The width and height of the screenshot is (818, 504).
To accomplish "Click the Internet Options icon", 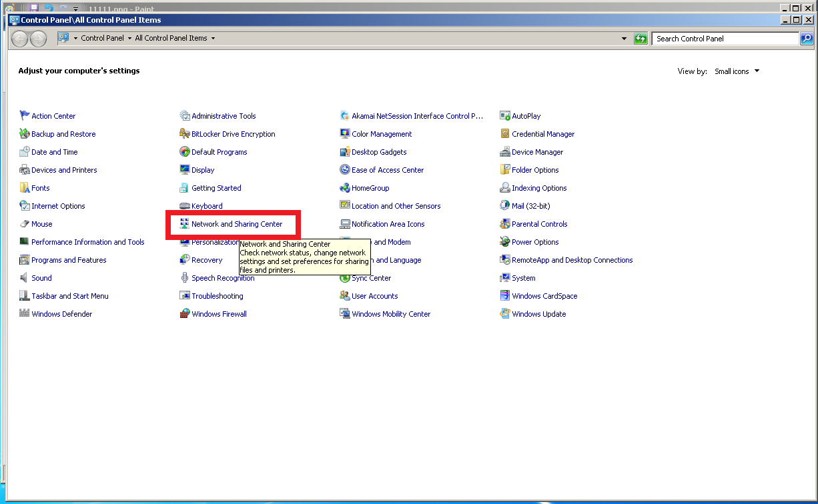I will [25, 206].
